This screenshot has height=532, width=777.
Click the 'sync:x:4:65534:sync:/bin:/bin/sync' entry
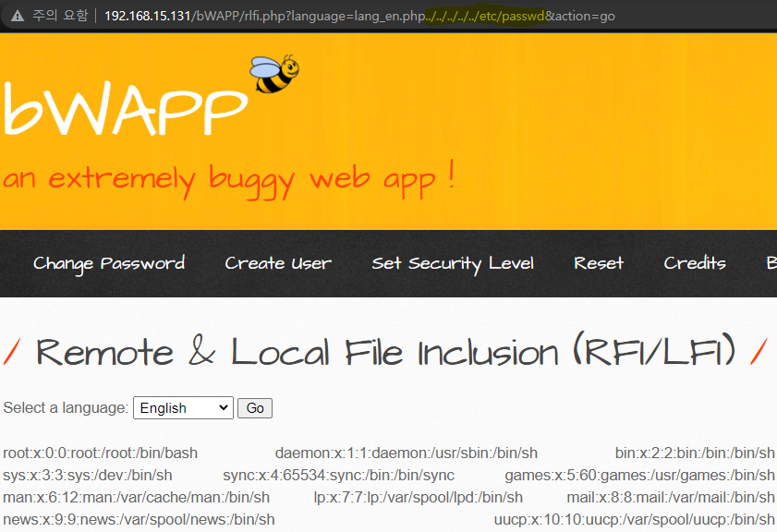click(339, 475)
